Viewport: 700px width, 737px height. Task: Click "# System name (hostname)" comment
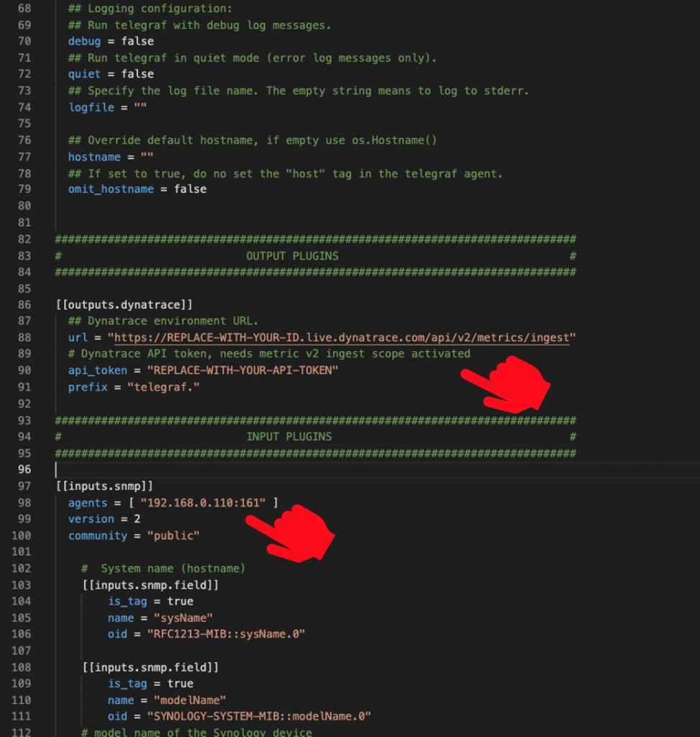click(x=163, y=569)
